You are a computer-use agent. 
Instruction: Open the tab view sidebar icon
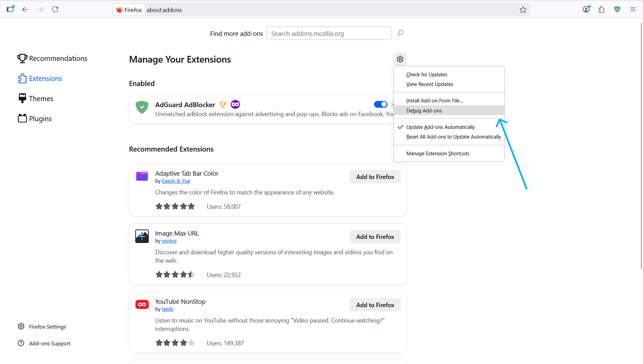click(x=10, y=9)
